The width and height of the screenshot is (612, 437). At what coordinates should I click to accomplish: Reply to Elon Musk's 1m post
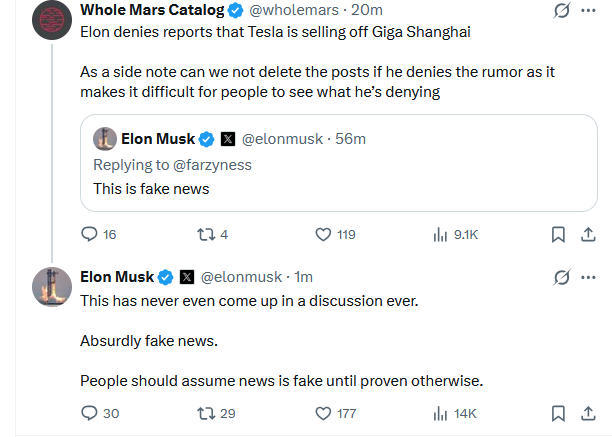click(x=89, y=413)
